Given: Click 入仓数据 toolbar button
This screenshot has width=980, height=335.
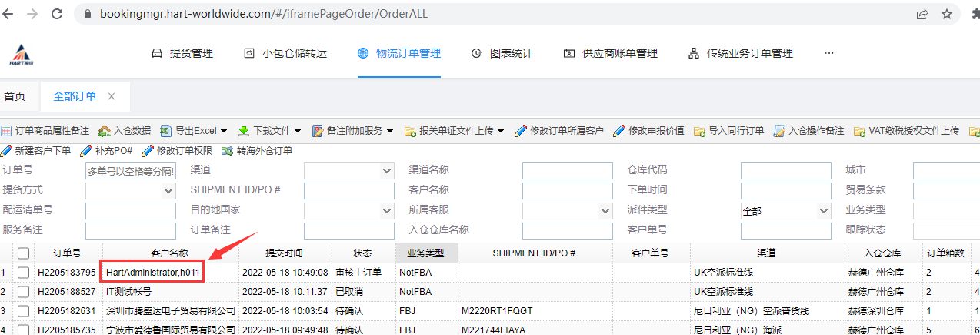Looking at the screenshot, I should [127, 131].
